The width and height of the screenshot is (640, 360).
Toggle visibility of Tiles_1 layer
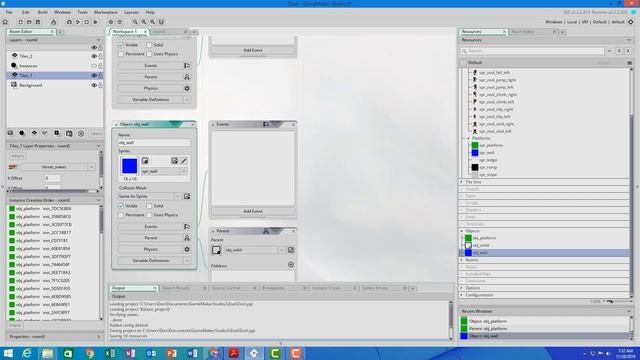point(94,76)
